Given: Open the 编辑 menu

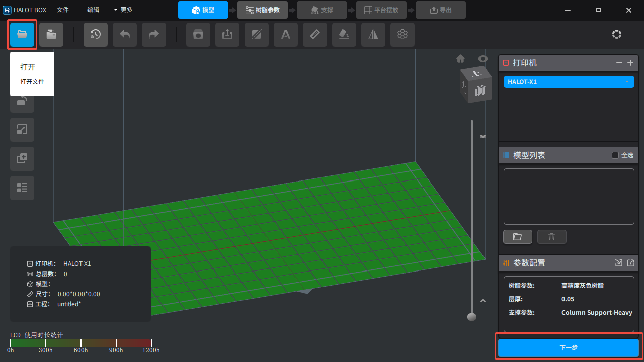Looking at the screenshot, I should click(93, 10).
